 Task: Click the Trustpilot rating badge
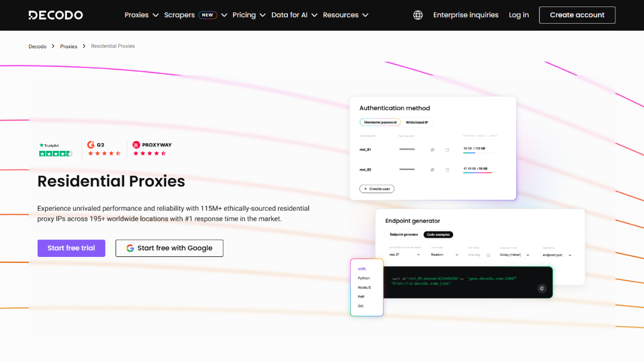pyautogui.click(x=56, y=149)
